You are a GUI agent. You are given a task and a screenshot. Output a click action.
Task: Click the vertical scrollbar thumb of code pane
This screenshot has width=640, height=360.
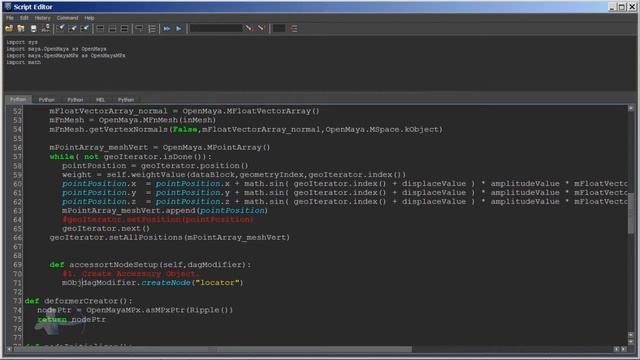pos(631,213)
